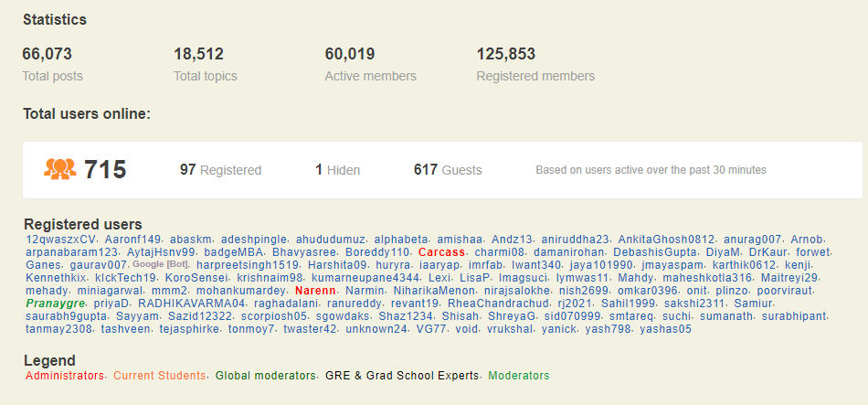Click username DebashisGupta
The image size is (868, 405).
652,251
